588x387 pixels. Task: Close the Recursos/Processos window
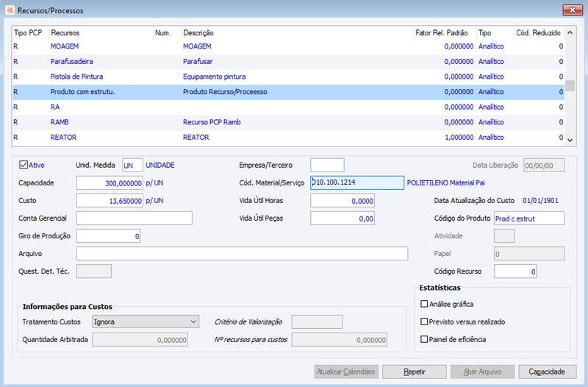[x=573, y=10]
